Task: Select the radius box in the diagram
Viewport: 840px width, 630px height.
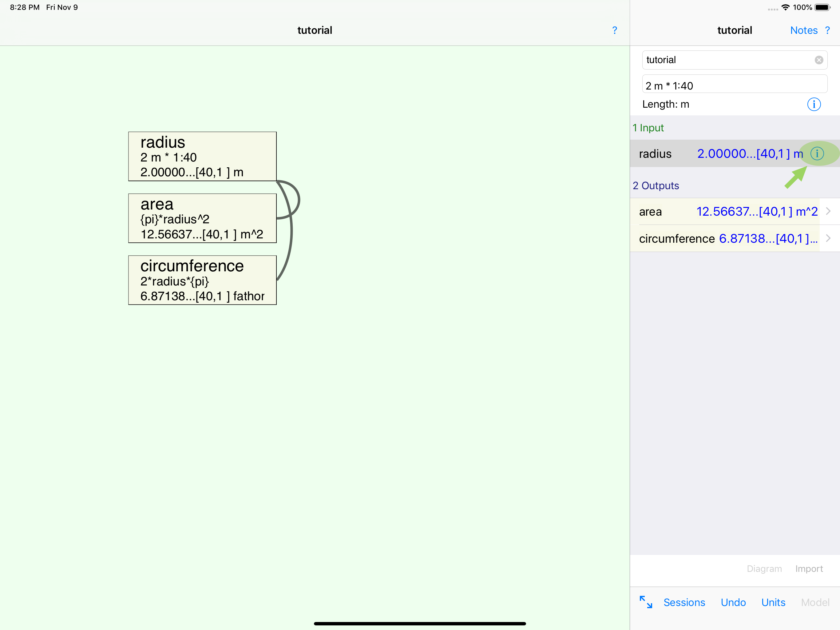Action: (x=202, y=156)
